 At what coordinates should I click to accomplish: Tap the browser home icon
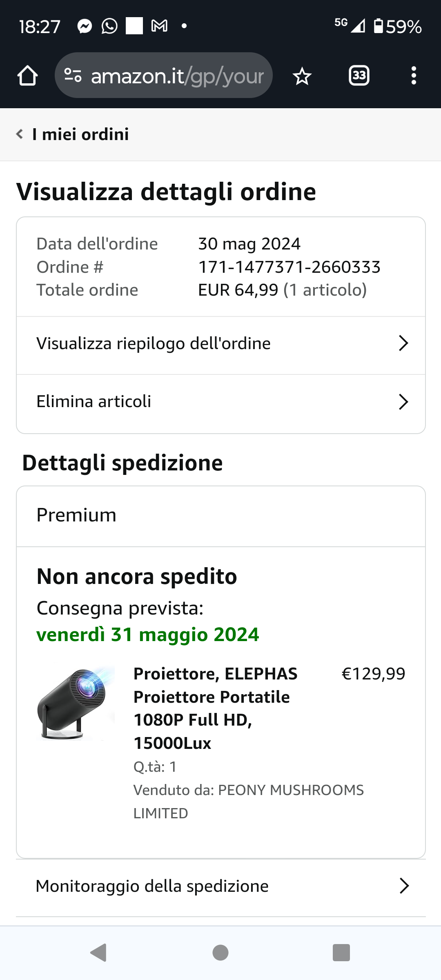[x=28, y=76]
